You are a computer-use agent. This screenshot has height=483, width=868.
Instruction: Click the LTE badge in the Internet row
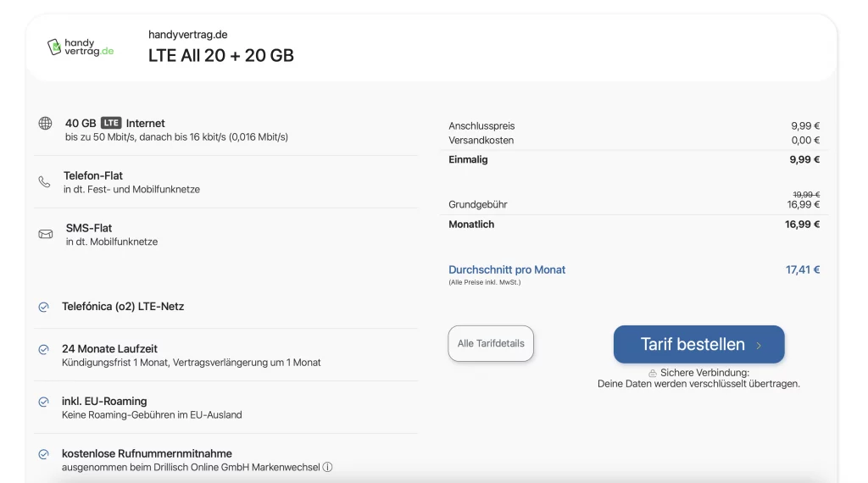tap(111, 123)
